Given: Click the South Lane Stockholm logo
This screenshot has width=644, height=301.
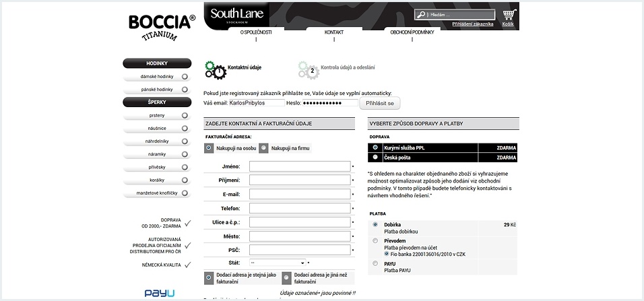Looking at the screenshot, I should tap(237, 15).
